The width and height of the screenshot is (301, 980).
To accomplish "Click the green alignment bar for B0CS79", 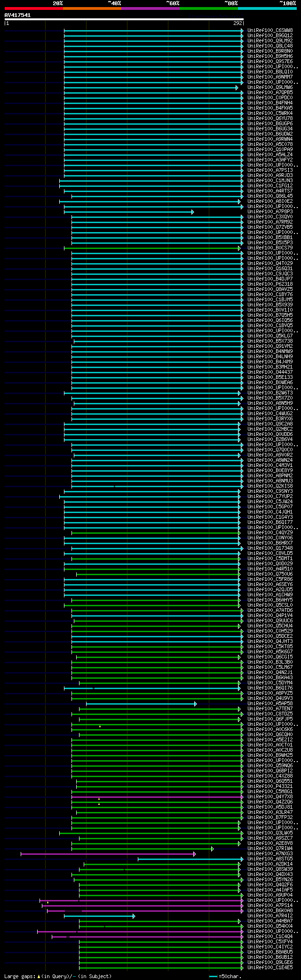I will click(152, 248).
